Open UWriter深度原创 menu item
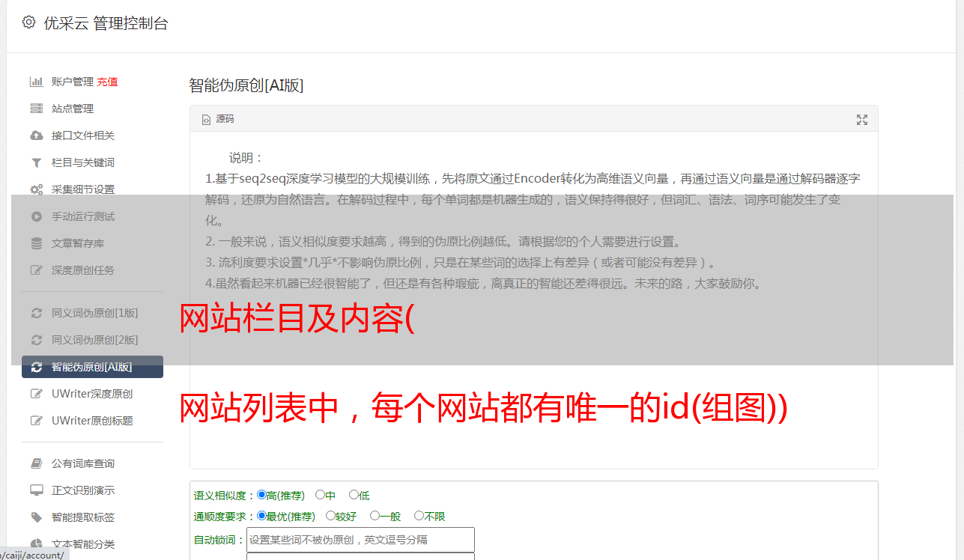 click(x=92, y=394)
